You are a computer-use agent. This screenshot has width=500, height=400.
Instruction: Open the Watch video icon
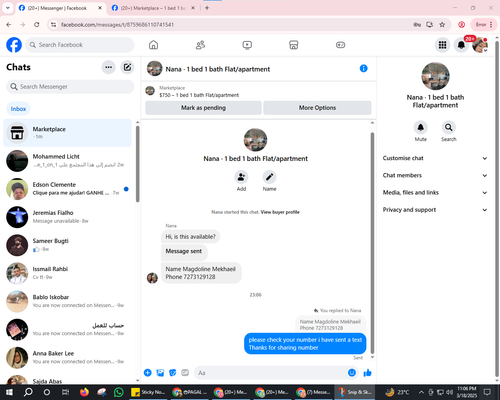[247, 45]
